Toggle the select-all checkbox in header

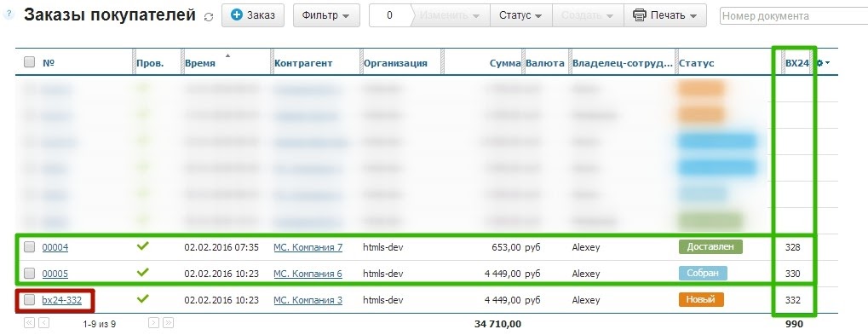(29, 62)
